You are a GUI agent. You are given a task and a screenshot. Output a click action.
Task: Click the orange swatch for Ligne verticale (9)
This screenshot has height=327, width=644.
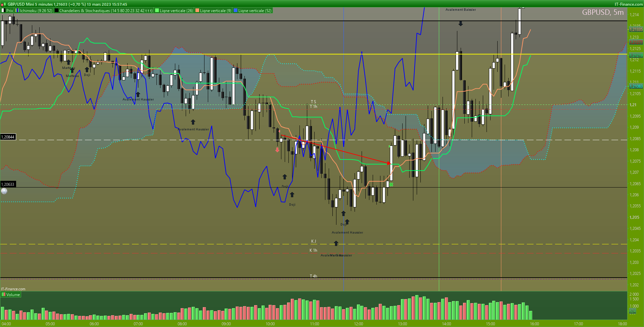(x=197, y=11)
